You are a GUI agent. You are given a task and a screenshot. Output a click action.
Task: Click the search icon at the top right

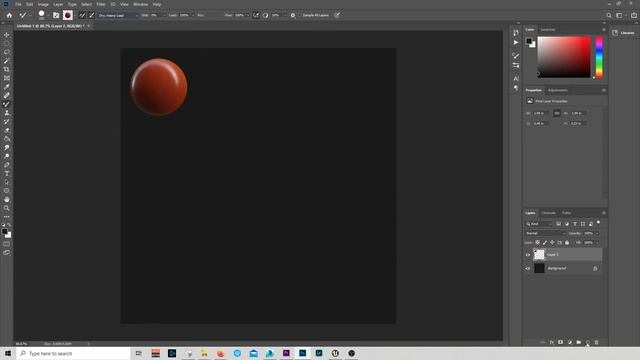click(x=609, y=15)
